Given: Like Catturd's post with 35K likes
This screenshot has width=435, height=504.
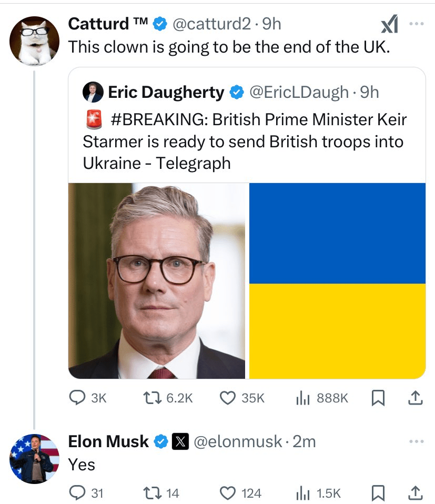Looking at the screenshot, I should (x=227, y=399).
